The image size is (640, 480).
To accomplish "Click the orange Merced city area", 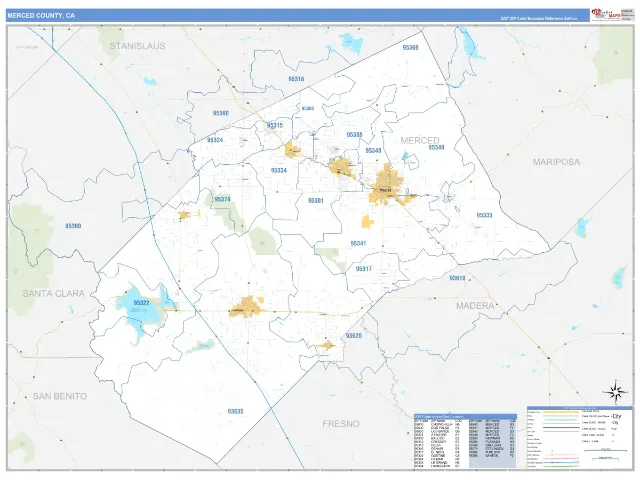I will tap(386, 186).
